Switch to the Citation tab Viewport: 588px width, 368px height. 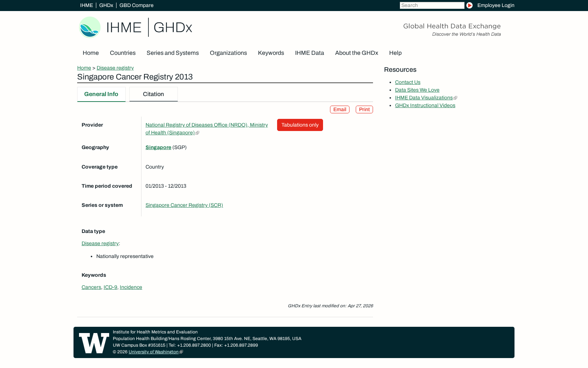154,94
